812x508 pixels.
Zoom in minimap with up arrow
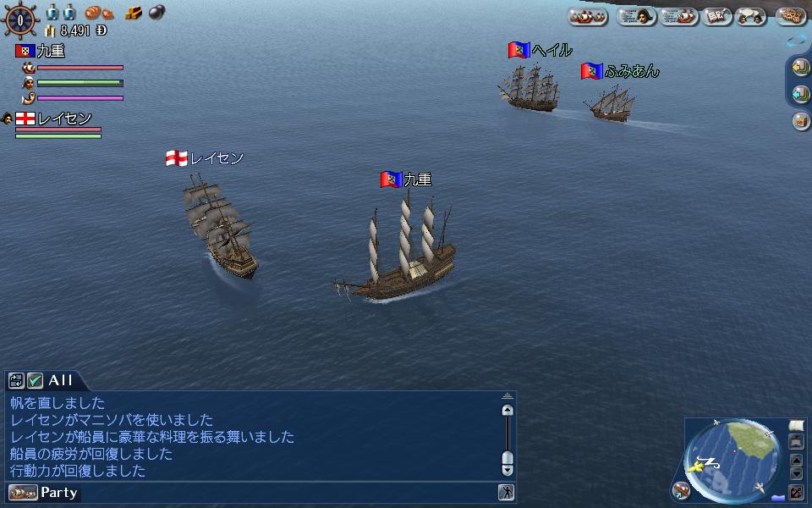(x=796, y=460)
